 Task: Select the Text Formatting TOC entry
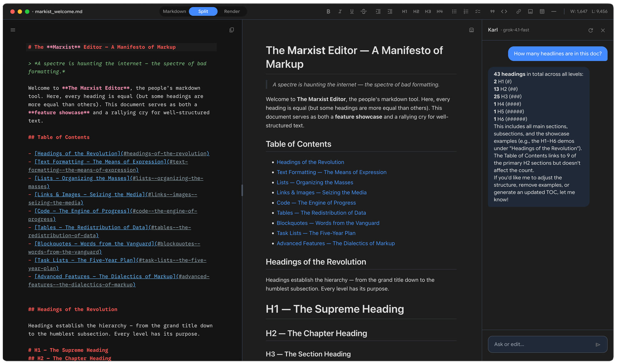coord(331,172)
